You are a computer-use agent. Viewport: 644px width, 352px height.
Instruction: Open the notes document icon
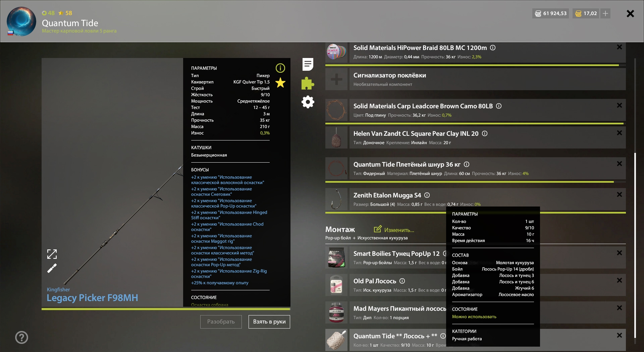(x=308, y=64)
